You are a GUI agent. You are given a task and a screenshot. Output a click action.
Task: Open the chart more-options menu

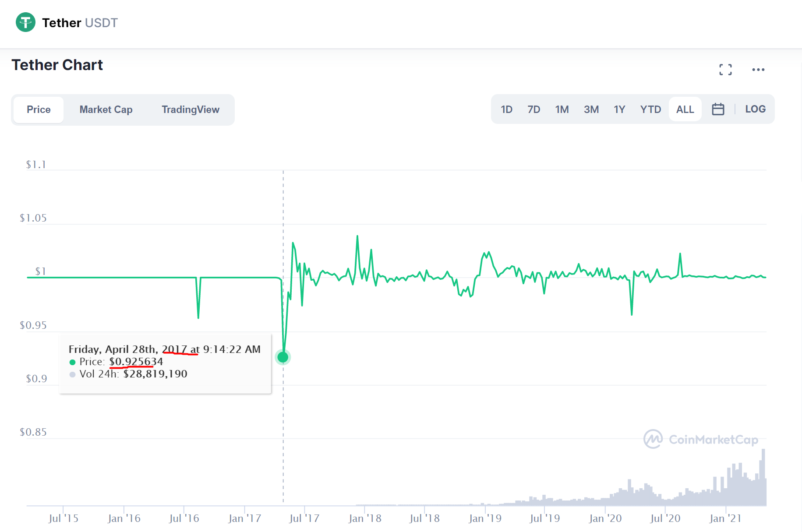click(x=758, y=70)
